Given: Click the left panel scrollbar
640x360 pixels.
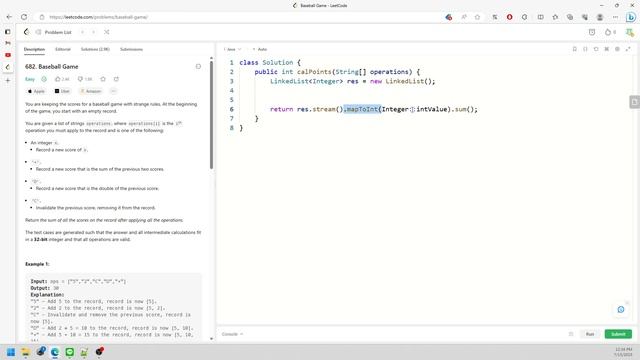Looking at the screenshot, I should click(211, 114).
